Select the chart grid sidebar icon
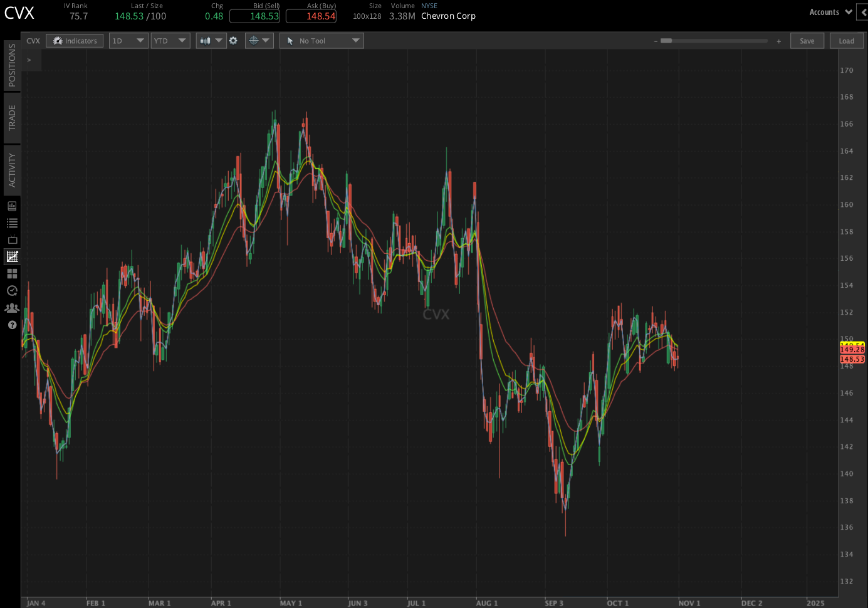Viewport: 868px width, 608px height. pyautogui.click(x=12, y=256)
